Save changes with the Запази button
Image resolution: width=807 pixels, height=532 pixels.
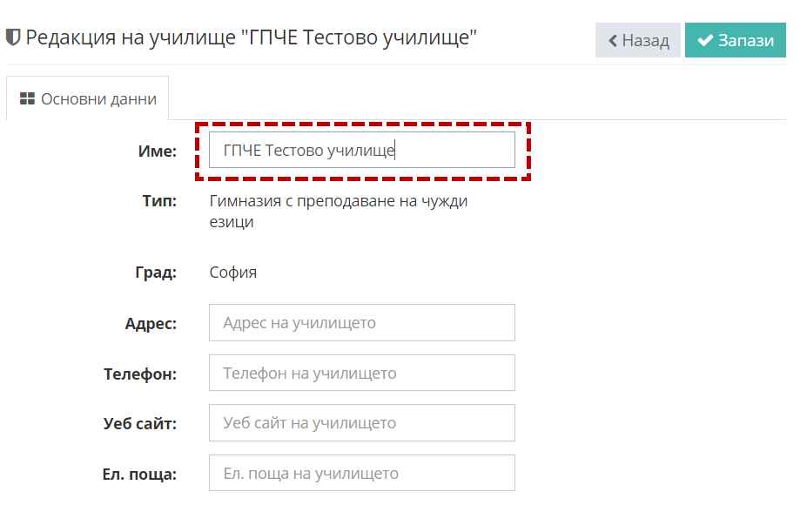click(x=736, y=41)
